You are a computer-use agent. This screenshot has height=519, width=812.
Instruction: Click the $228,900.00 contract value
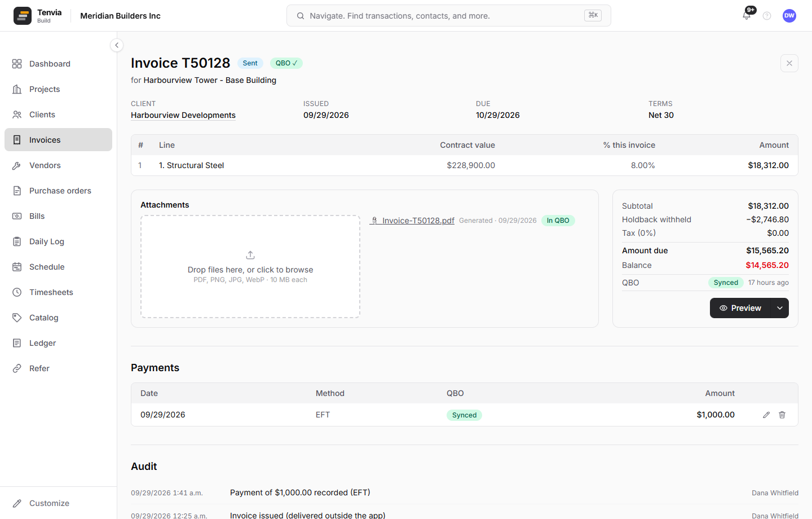[x=471, y=165]
